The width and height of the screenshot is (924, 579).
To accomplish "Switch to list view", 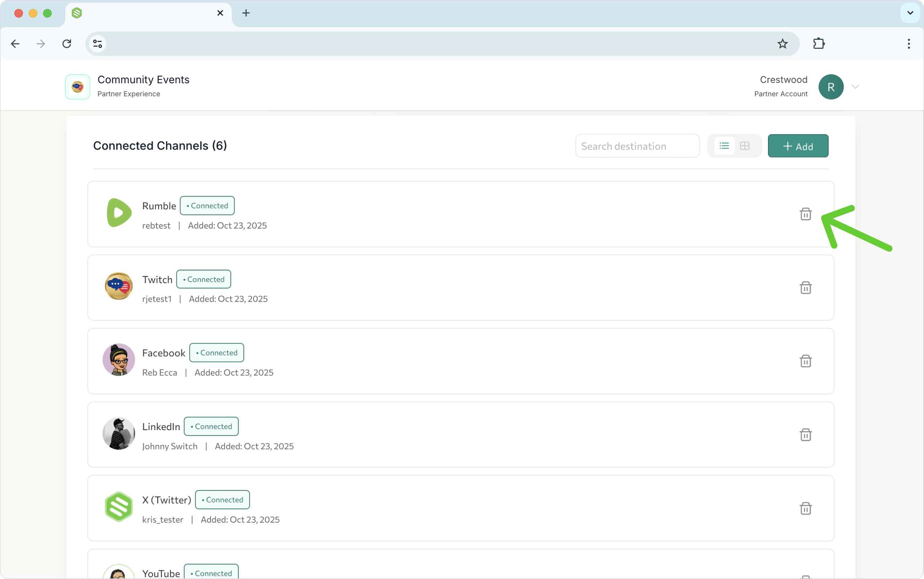I will pyautogui.click(x=724, y=146).
